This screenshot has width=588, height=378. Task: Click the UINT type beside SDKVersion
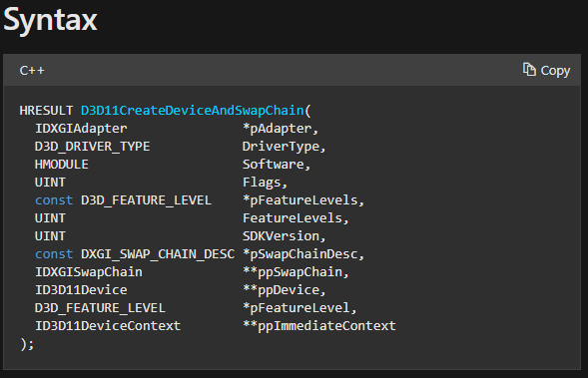pos(50,236)
